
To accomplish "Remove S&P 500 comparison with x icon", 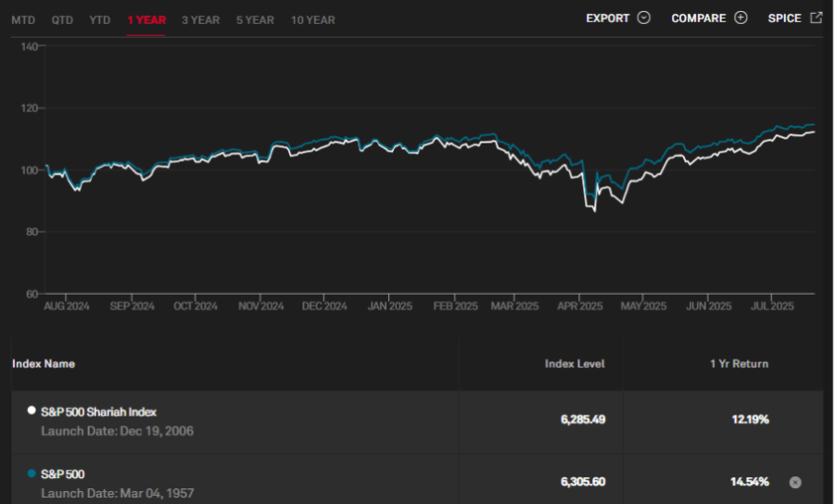I will click(x=795, y=482).
